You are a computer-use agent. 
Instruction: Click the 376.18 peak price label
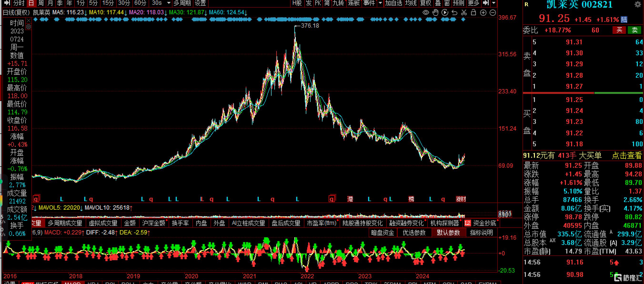coord(310,26)
